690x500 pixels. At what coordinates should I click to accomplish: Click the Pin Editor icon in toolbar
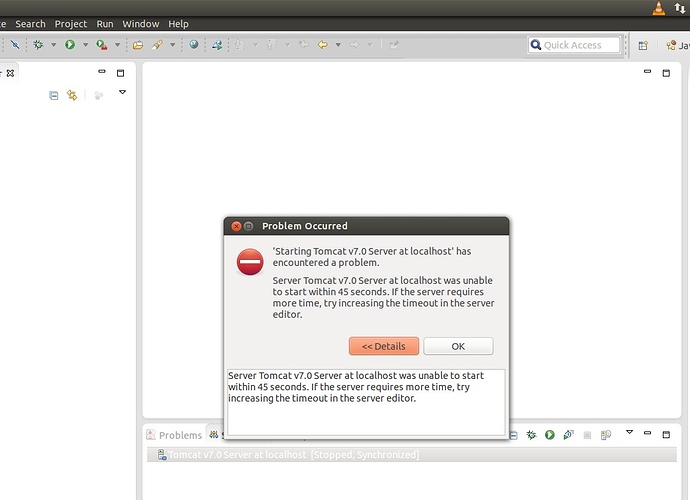(x=394, y=44)
